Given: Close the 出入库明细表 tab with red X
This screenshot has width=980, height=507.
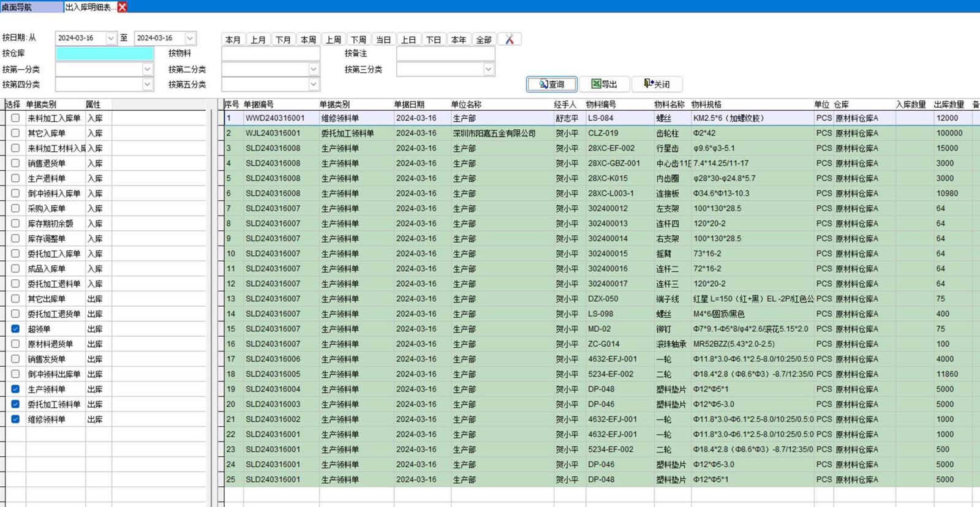Looking at the screenshot, I should (123, 7).
